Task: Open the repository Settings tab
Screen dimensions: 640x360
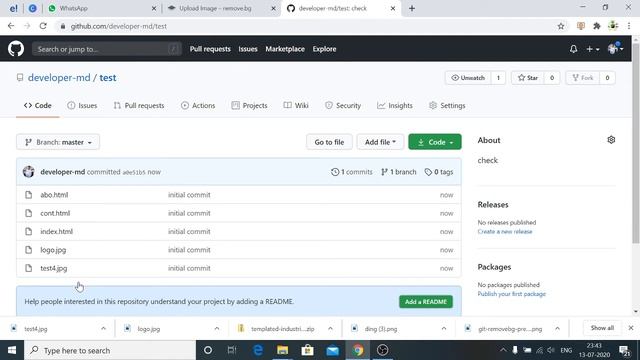Action: (447, 106)
